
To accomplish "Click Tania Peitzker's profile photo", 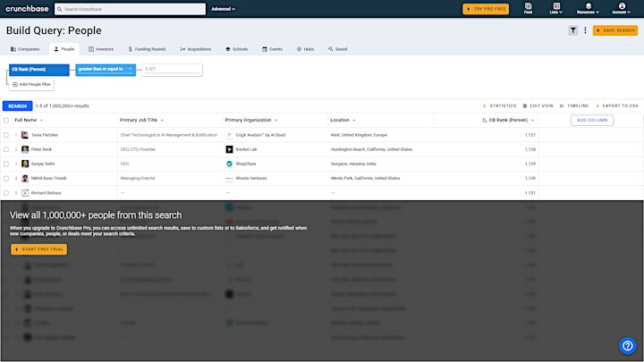I will click(25, 135).
